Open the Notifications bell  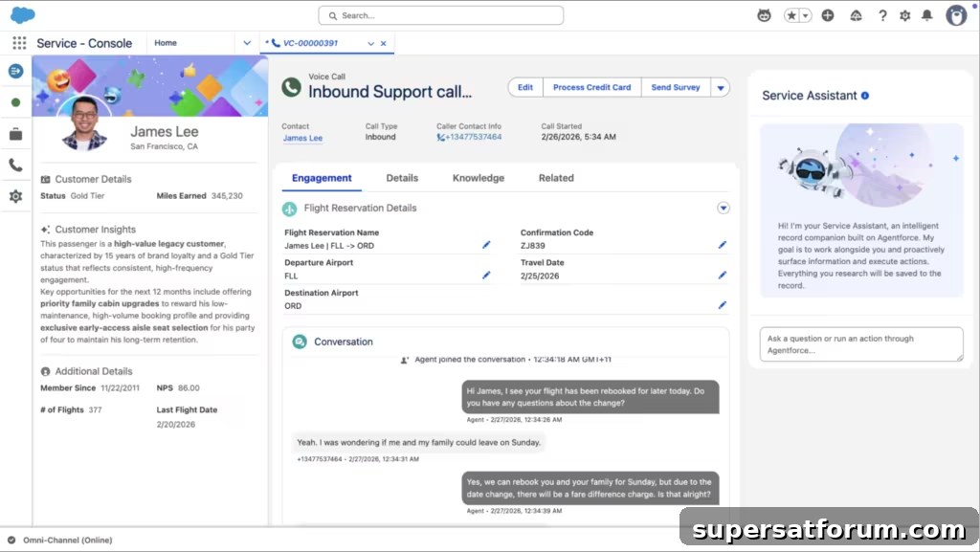tap(926, 15)
